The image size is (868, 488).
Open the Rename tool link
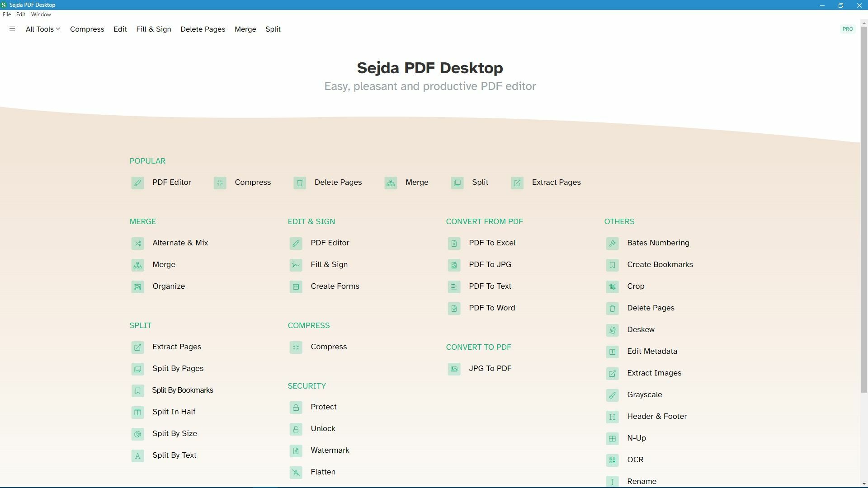(642, 482)
